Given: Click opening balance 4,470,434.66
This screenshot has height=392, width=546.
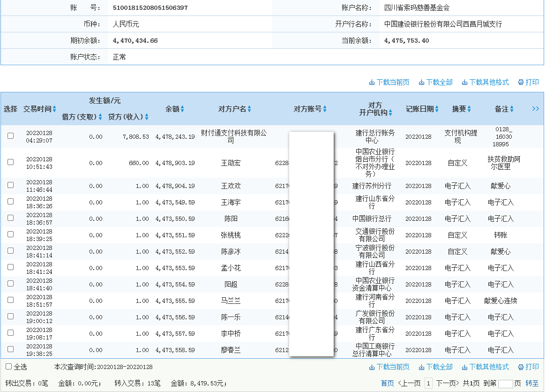Looking at the screenshot, I should point(135,40).
